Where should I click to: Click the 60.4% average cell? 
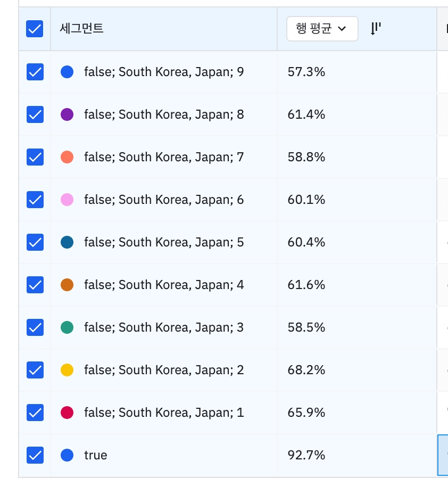point(357,242)
